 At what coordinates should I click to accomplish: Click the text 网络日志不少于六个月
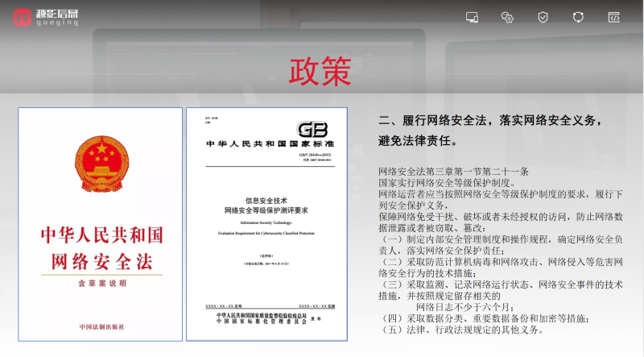coord(464,307)
